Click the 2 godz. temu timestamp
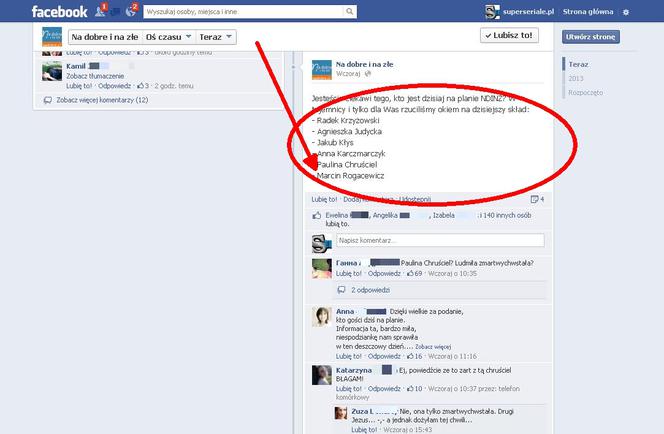The height and width of the screenshot is (434, 664). (174, 86)
